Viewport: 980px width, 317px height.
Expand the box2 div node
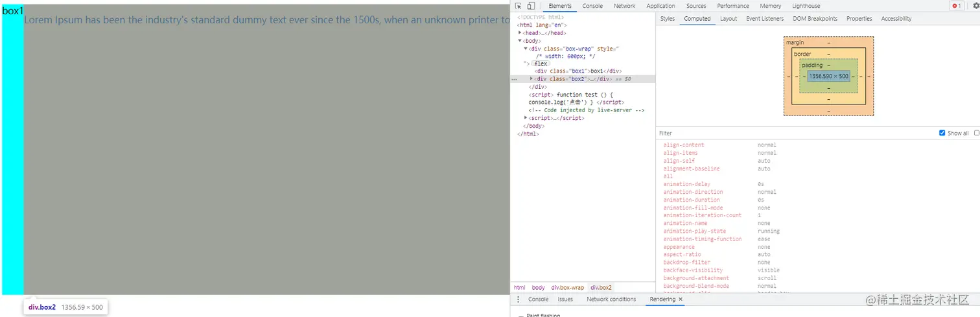531,79
